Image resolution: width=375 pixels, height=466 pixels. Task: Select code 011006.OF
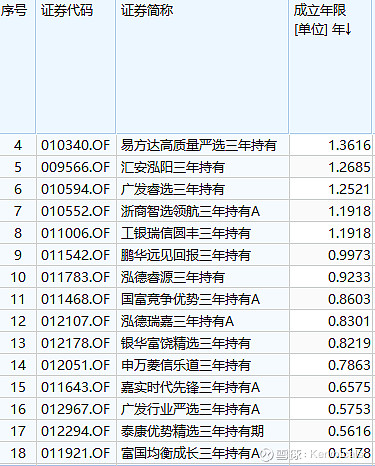(75, 233)
